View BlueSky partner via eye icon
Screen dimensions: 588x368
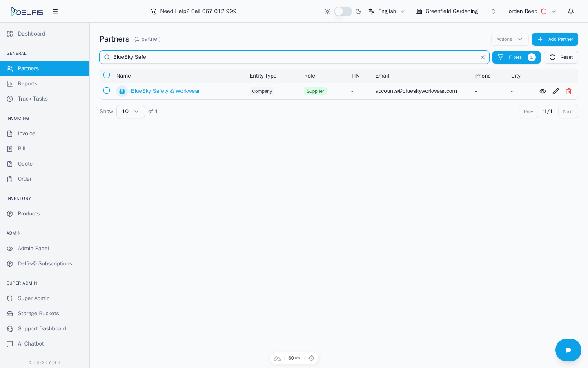point(542,91)
